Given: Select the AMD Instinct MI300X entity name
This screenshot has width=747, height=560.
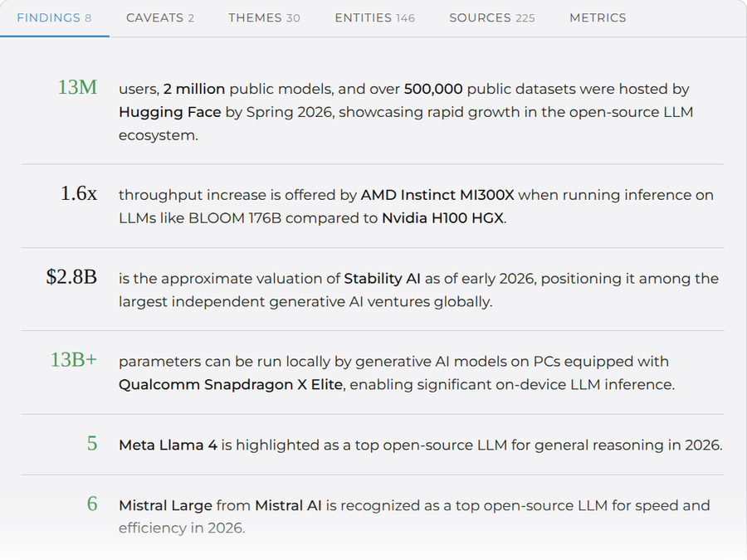Looking at the screenshot, I should pyautogui.click(x=437, y=195).
